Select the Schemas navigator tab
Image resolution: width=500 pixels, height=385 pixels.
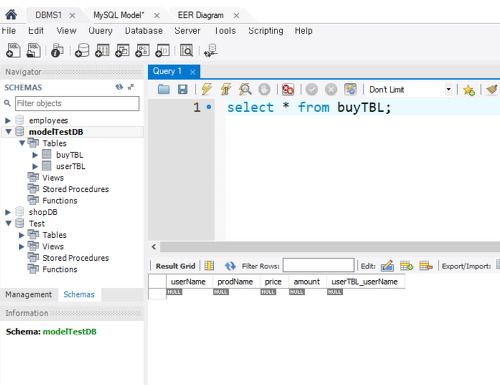79,294
